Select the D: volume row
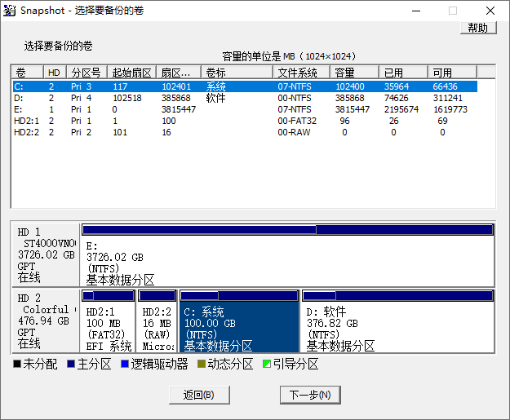510x420 pixels. (245, 98)
